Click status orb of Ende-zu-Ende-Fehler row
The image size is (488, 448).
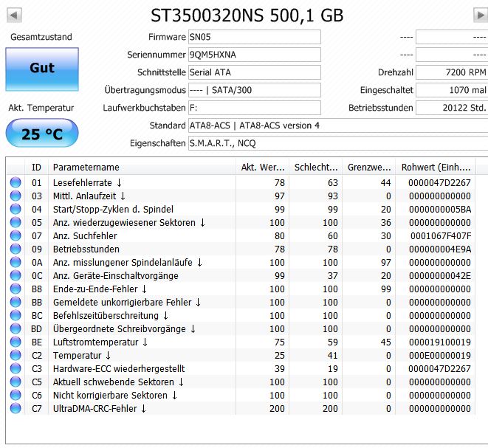[16, 289]
